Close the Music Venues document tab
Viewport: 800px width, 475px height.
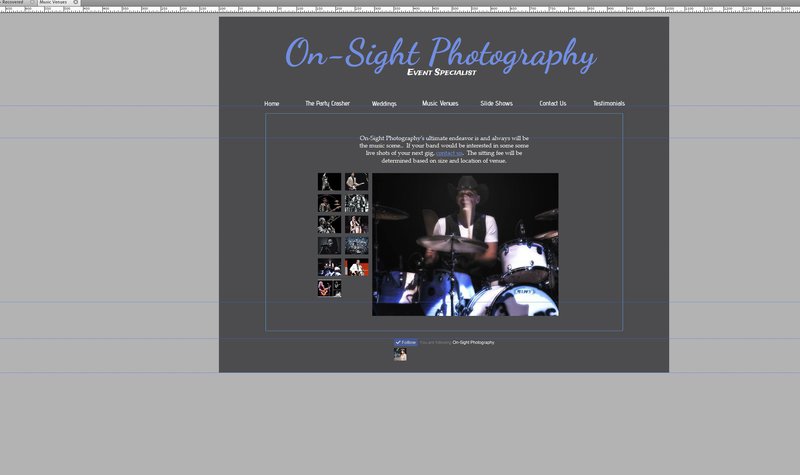(76, 2)
